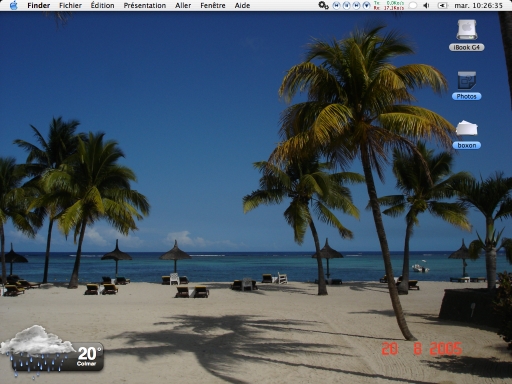Select the iBook G4 hard drive icon
512x384 pixels.
[467, 30]
